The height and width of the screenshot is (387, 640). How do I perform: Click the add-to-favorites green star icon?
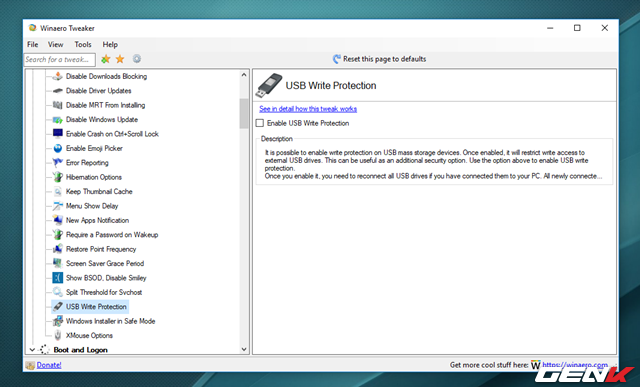106,59
